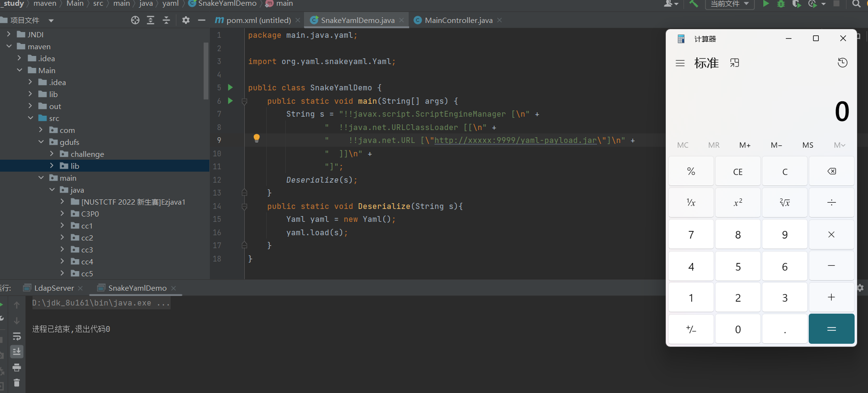Hide the project panel with minus icon
This screenshot has height=393, width=868.
[202, 20]
